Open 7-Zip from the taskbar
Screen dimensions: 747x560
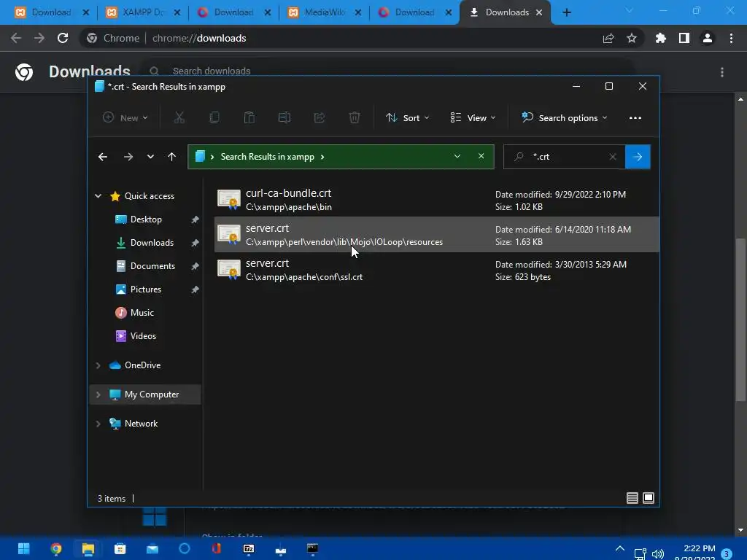[x=249, y=548]
